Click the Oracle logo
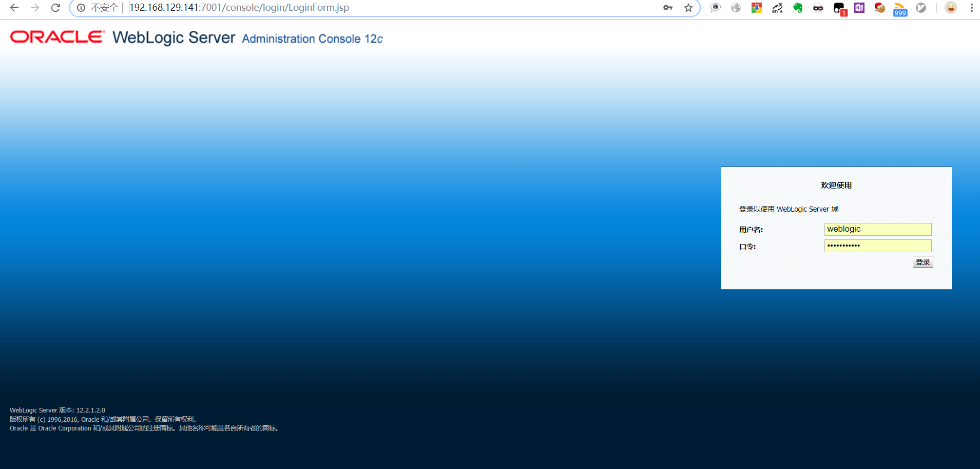Image resolution: width=980 pixels, height=469 pixels. point(57,37)
